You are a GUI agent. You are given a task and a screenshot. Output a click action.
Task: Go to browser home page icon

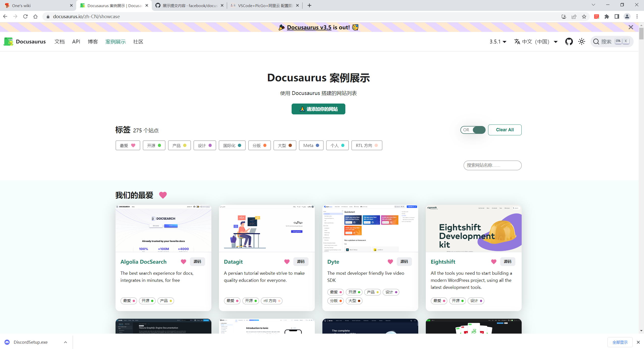pyautogui.click(x=35, y=16)
